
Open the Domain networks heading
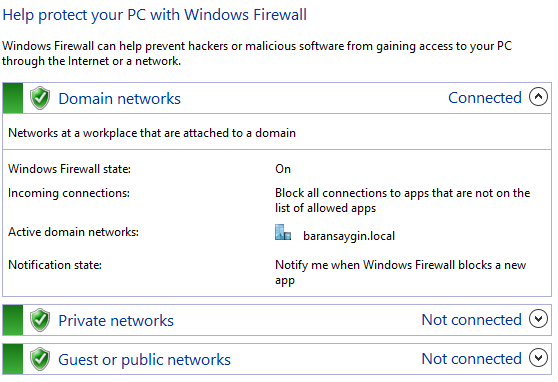tap(120, 99)
